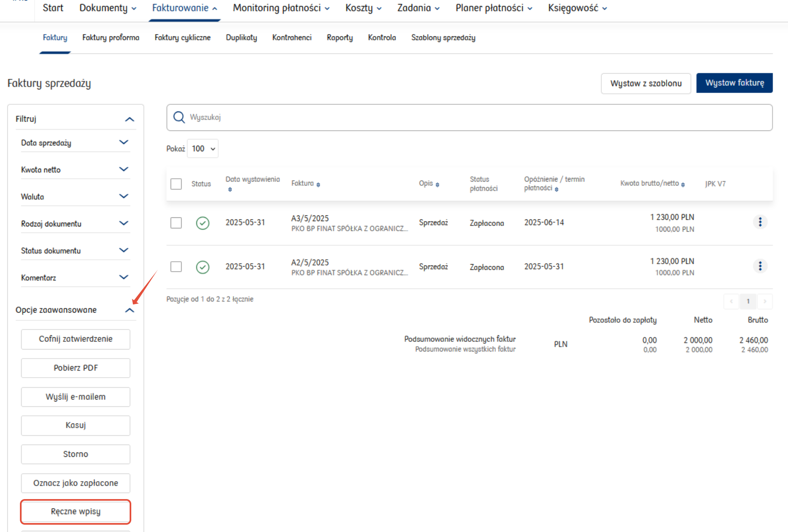This screenshot has height=532, width=788.
Task: Click the Wystaw fakturę button
Action: (x=734, y=83)
